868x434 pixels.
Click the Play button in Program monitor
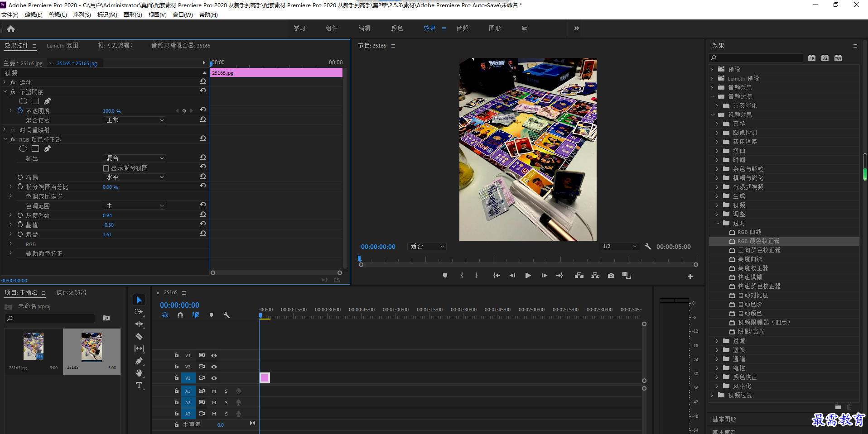pos(528,276)
